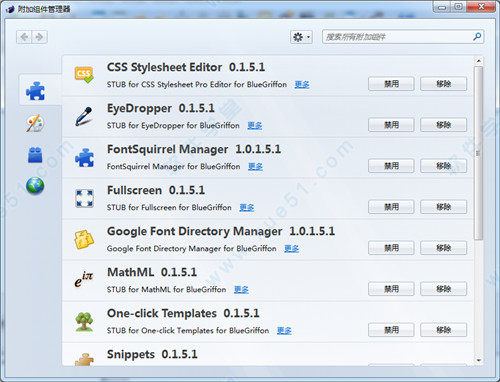Minimize the add-ons manager window
The width and height of the screenshot is (500, 382).
tap(442, 7)
